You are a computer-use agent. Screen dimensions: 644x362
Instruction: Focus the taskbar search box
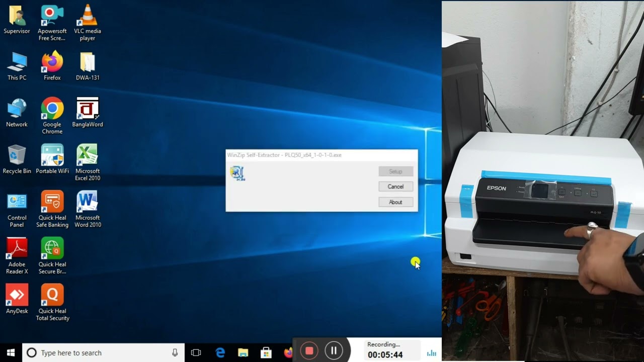pos(103,352)
